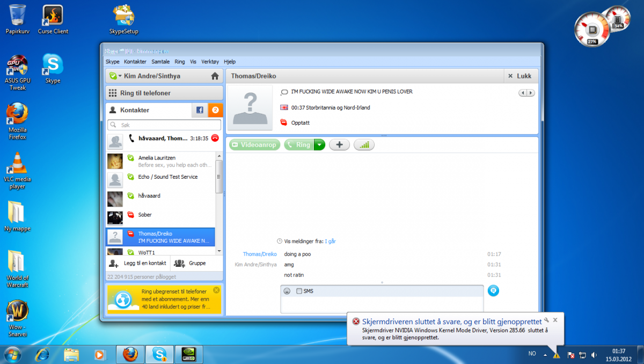The height and width of the screenshot is (364, 644).
Task: Open Ny mappe folder on desktop
Action: pyautogui.click(x=17, y=216)
